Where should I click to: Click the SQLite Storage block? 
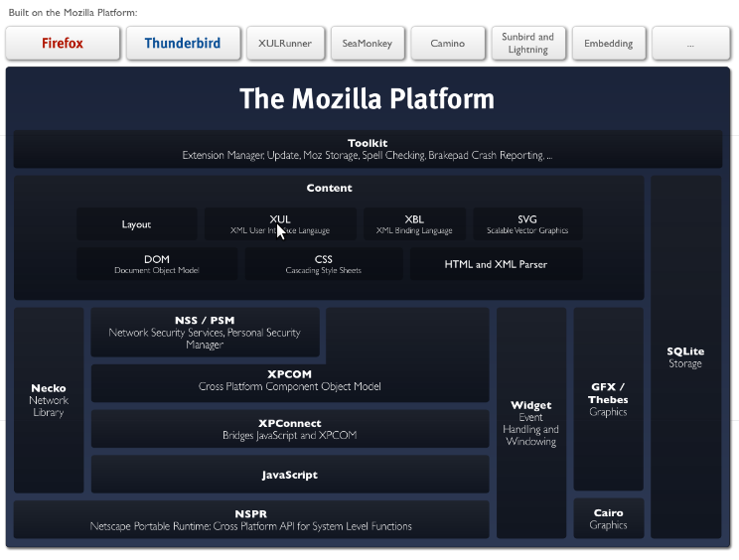click(685, 357)
